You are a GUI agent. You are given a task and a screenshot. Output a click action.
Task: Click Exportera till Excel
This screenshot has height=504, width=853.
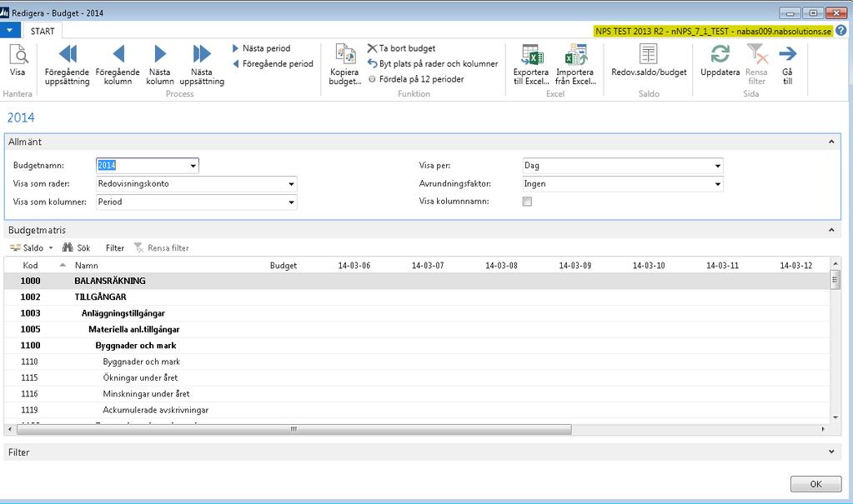click(530, 65)
